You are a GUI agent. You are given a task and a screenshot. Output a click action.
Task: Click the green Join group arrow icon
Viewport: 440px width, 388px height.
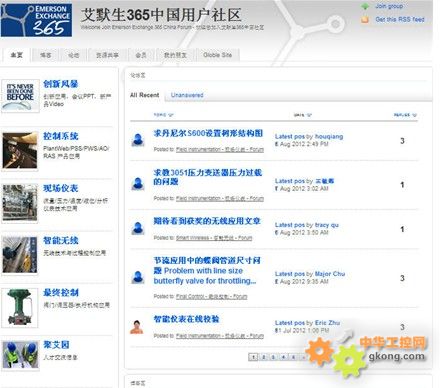coord(365,6)
